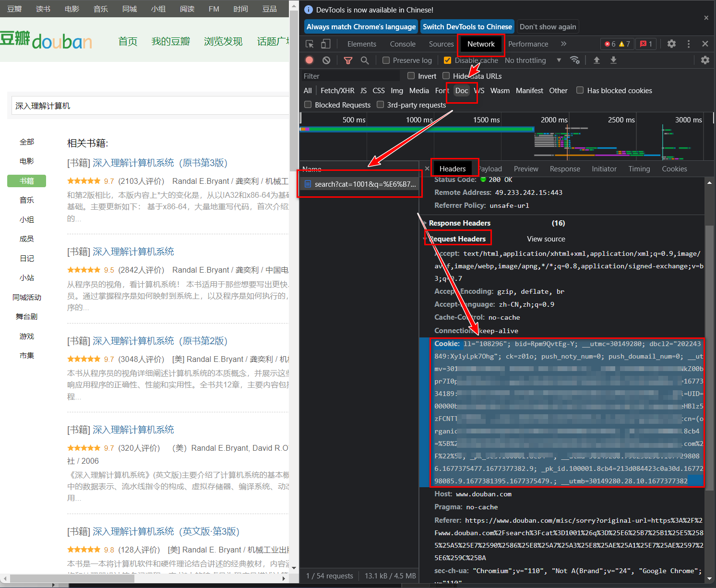Viewport: 716px width, 588px height.
Task: Open DevTools three-dot customize menu
Action: tap(689, 44)
